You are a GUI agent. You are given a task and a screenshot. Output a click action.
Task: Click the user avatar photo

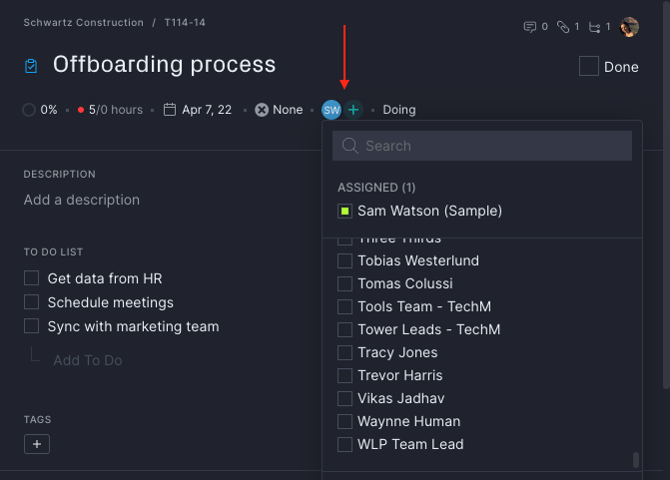point(629,27)
